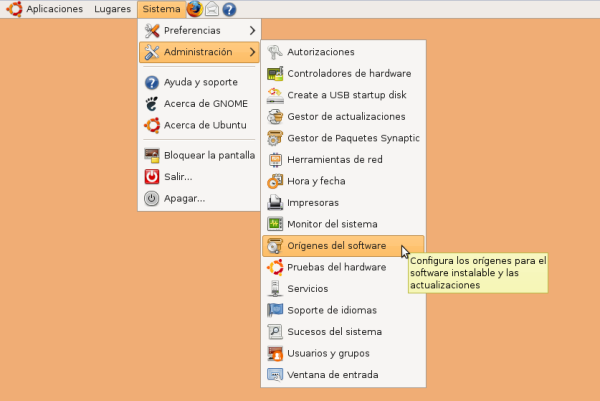Click the Synaptic package manager icon

275,138
